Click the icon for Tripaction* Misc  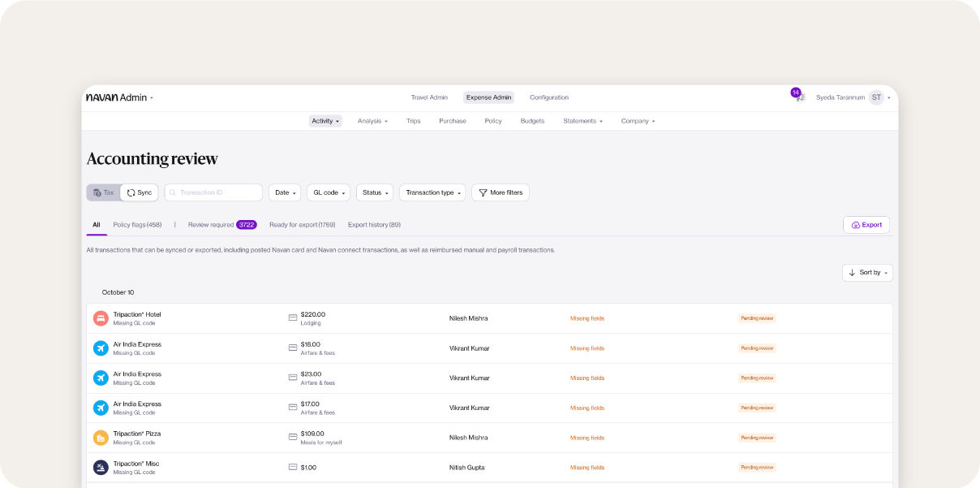coord(101,468)
